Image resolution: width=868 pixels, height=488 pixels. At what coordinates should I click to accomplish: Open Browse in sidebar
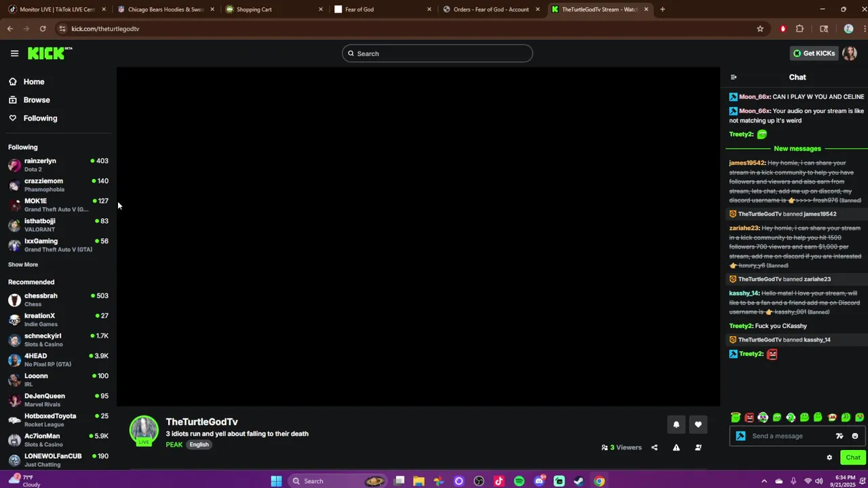[30, 100]
